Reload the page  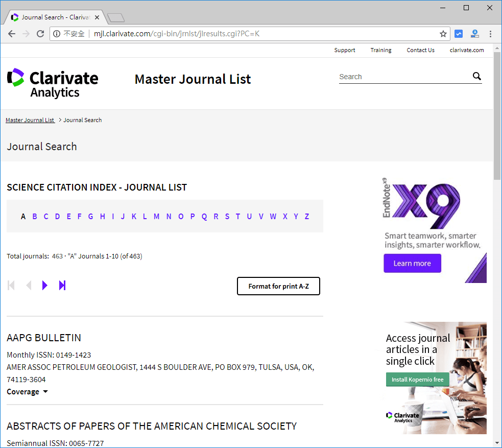coord(40,34)
